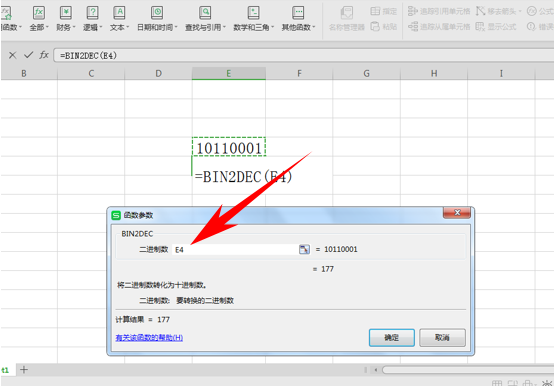Click horizontal scrollbar left arrow

(x=376, y=370)
